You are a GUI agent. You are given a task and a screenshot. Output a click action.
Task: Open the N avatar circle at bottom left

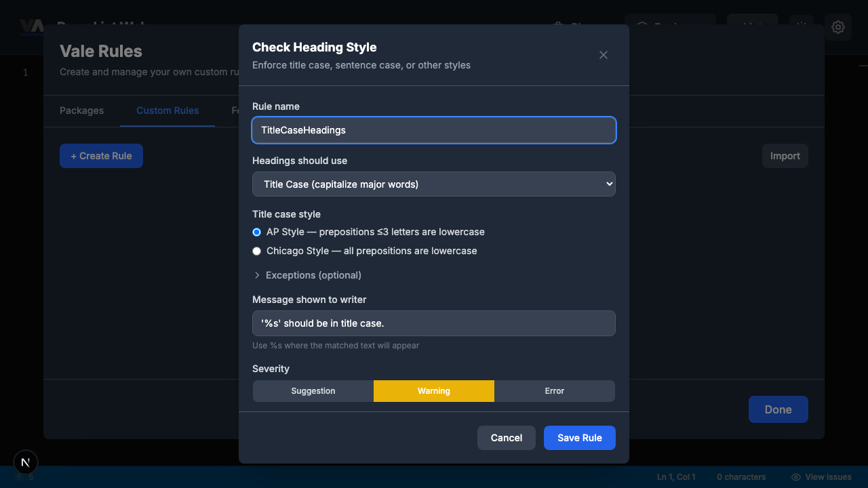[x=25, y=462]
